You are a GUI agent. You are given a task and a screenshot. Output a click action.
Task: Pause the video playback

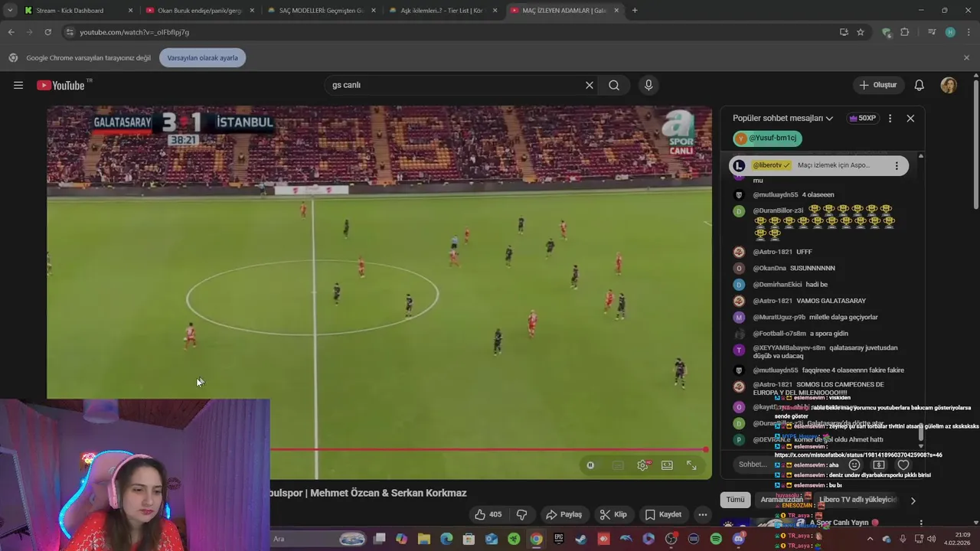590,465
